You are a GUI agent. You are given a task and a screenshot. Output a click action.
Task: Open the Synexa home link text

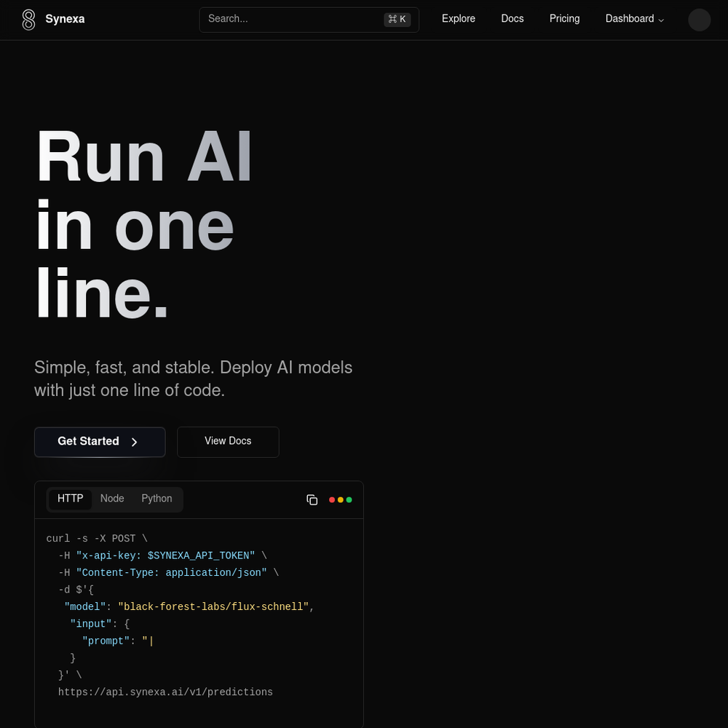[x=65, y=19]
